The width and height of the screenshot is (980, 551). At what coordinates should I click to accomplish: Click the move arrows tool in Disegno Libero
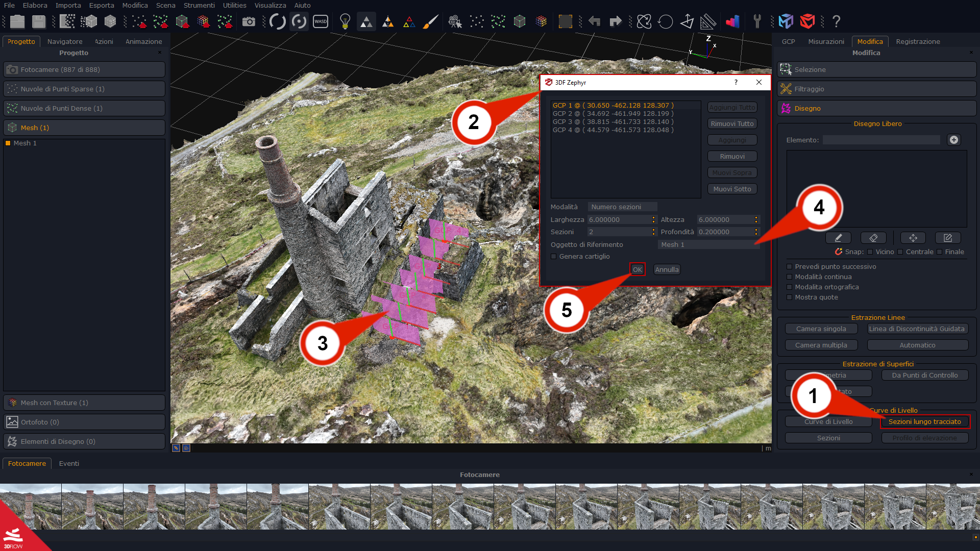pyautogui.click(x=913, y=238)
